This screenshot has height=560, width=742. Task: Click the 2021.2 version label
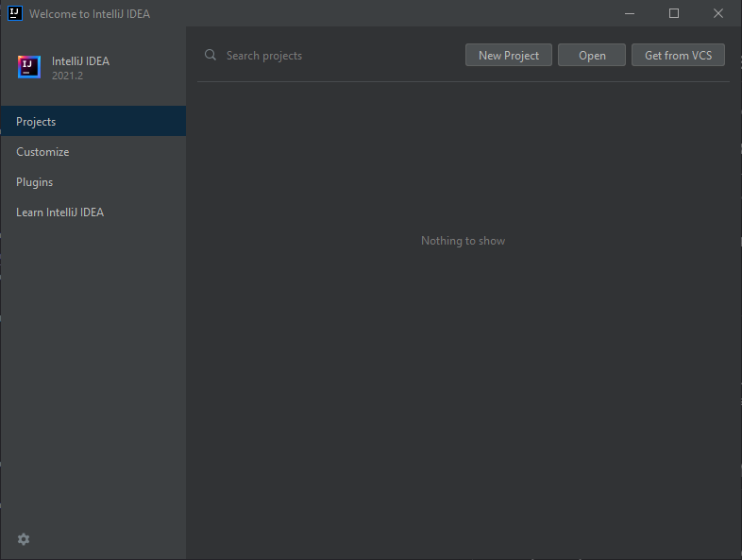click(67, 76)
